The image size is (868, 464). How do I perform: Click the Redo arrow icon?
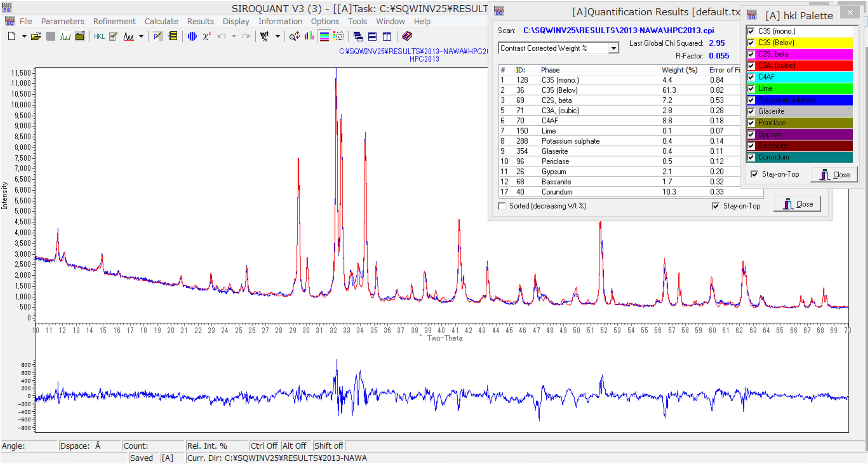point(246,36)
